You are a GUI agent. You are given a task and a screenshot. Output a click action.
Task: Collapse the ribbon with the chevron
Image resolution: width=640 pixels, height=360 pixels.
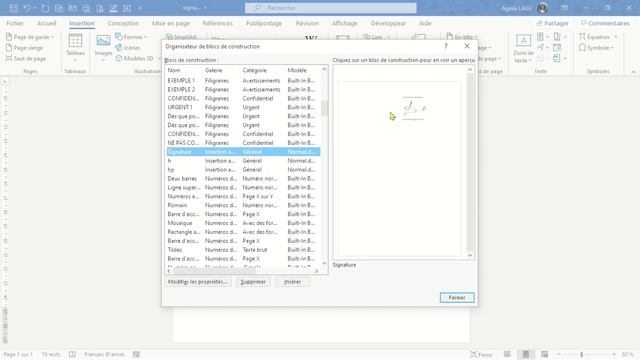[x=633, y=72]
